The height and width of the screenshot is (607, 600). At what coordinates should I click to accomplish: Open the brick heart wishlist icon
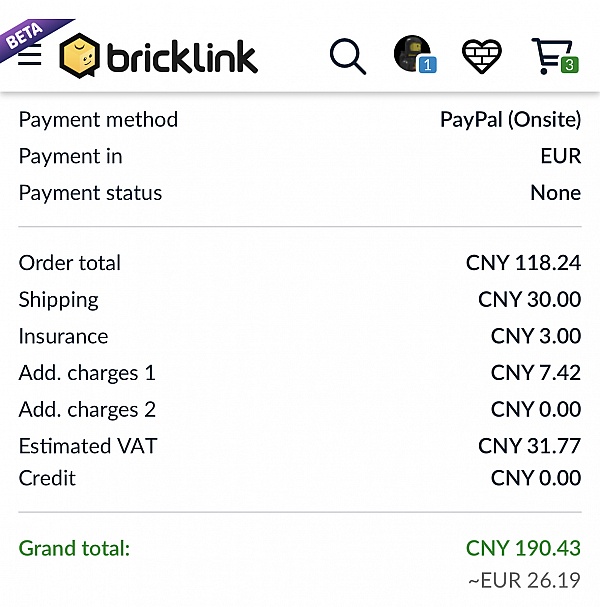pos(482,56)
